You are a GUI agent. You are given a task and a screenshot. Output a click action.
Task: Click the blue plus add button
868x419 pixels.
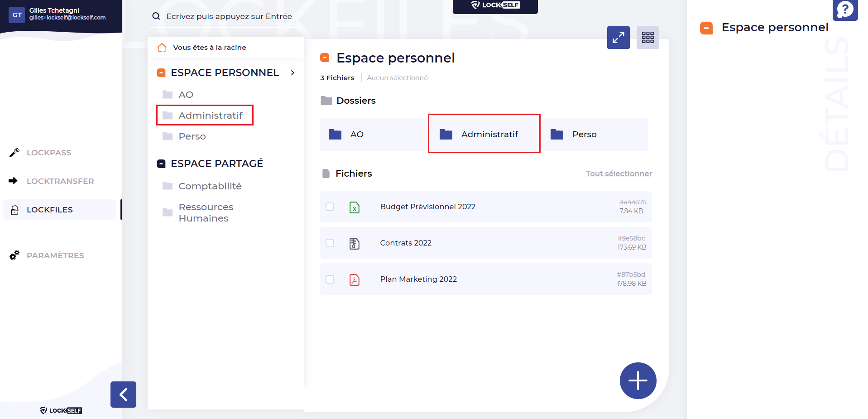click(638, 380)
